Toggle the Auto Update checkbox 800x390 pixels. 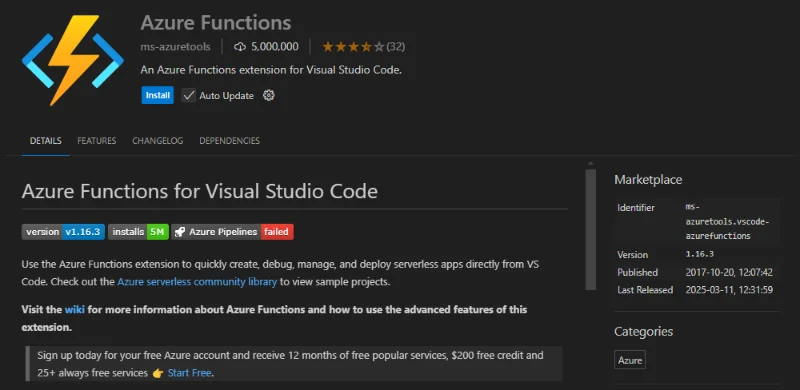189,95
